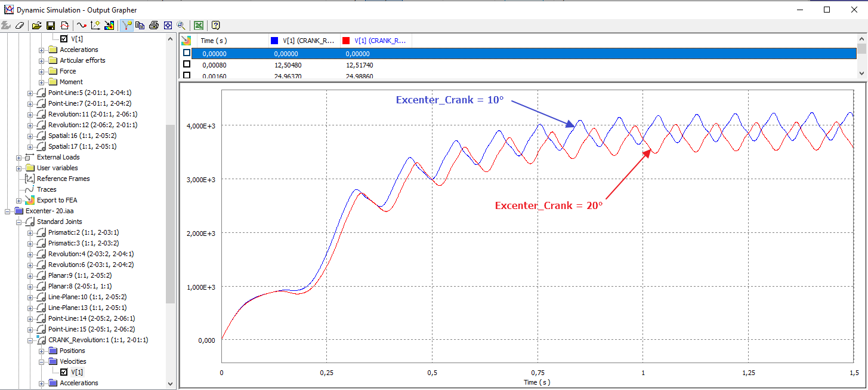Export data to Excel icon

click(199, 26)
